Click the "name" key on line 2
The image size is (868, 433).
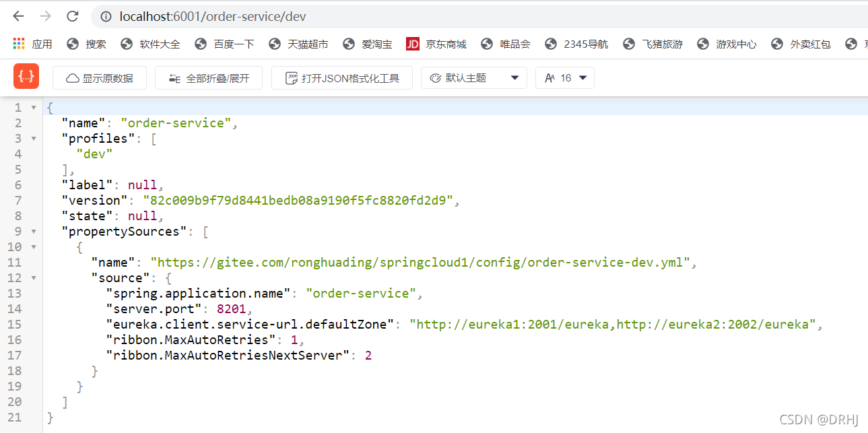coord(84,123)
